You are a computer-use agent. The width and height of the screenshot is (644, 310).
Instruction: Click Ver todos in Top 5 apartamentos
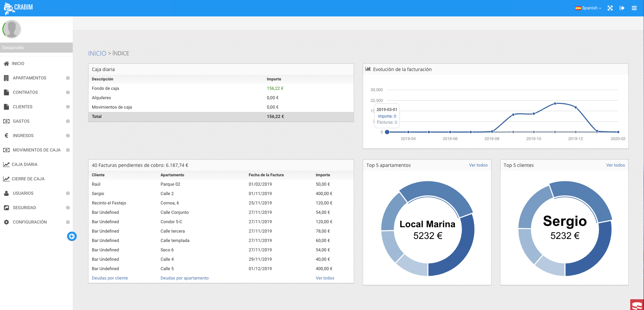[x=478, y=165]
